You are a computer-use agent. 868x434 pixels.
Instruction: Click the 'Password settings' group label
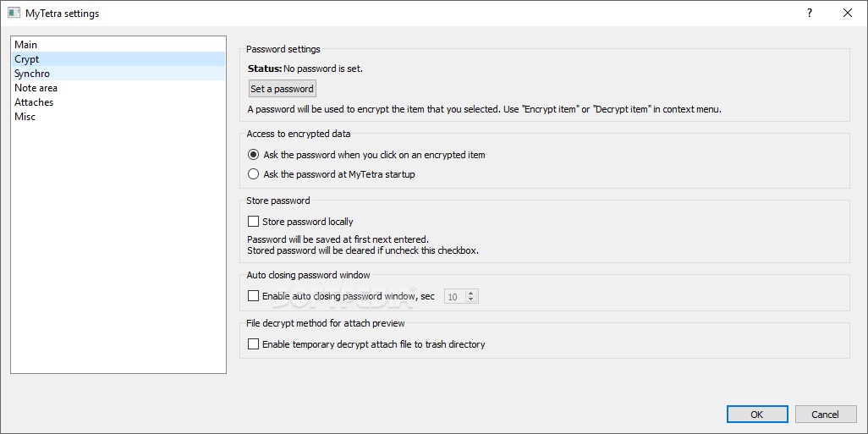283,49
